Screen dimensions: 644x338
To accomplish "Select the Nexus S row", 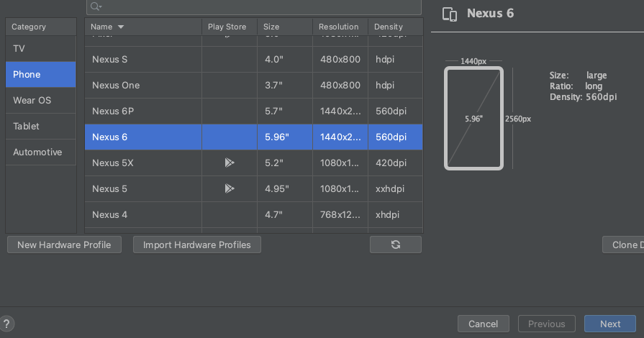I will pos(254,59).
